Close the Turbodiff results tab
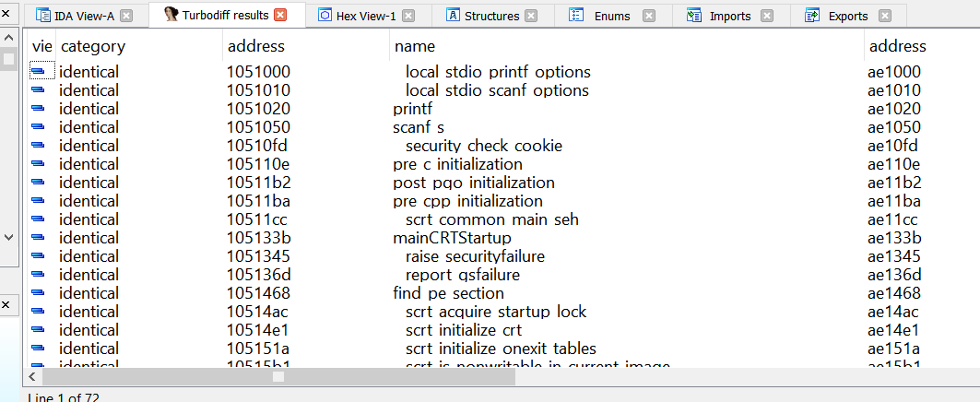980x402 pixels. click(x=281, y=16)
